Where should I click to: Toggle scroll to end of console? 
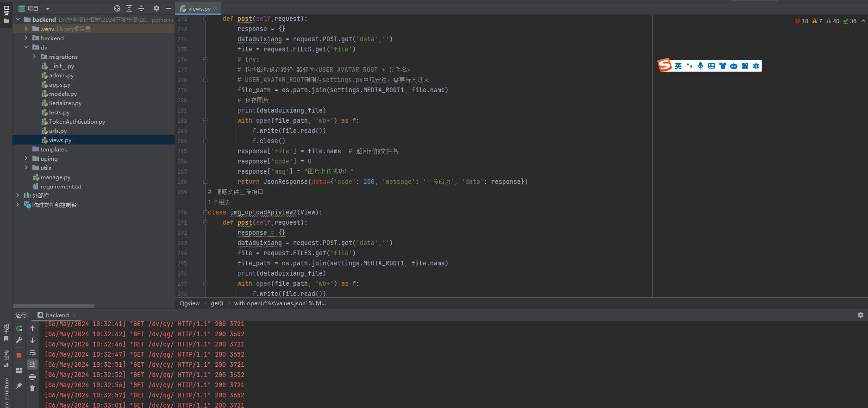click(32, 364)
